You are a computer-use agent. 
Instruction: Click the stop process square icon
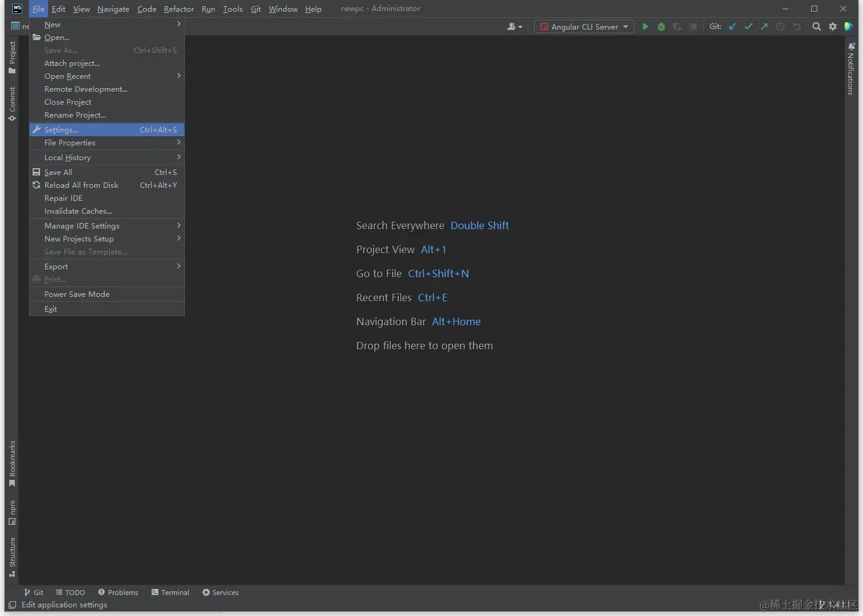pos(693,26)
